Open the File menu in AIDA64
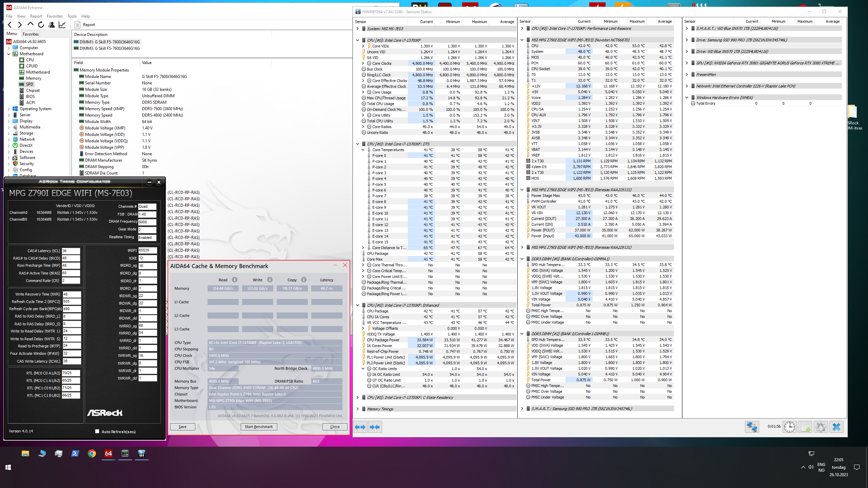 click(9, 16)
